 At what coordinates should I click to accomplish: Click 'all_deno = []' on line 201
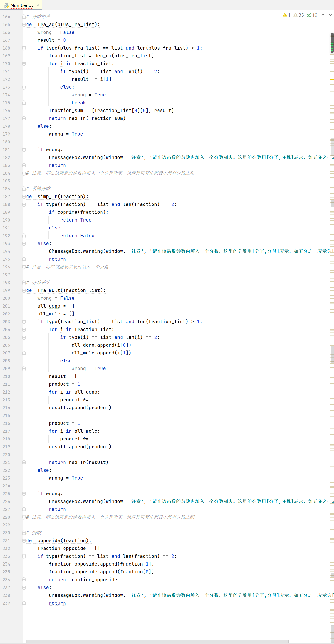point(56,306)
